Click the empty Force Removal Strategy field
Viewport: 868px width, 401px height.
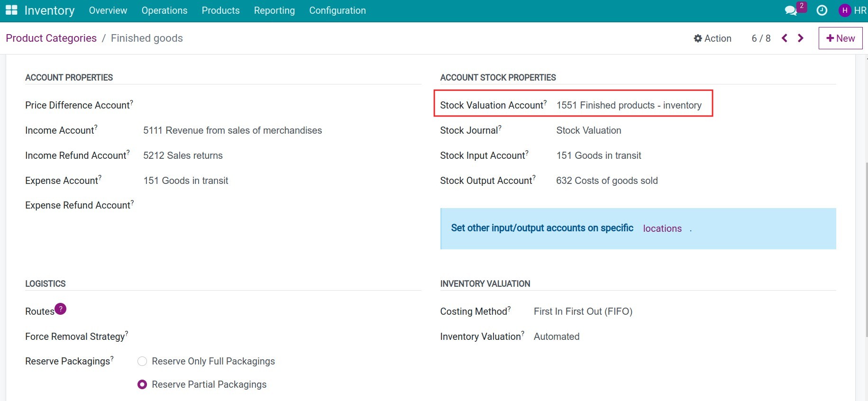(279, 337)
